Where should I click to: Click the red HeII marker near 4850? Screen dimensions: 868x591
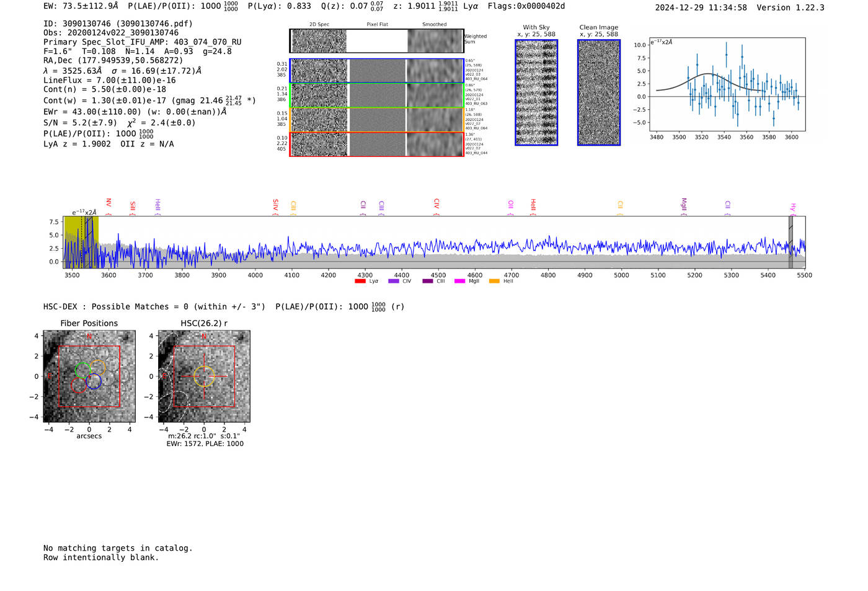533,207
